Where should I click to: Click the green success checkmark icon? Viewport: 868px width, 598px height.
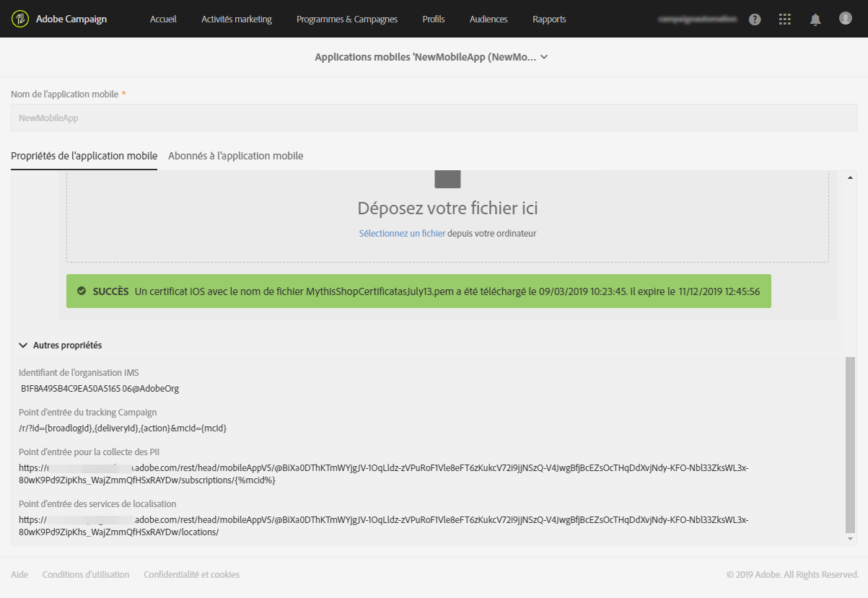82,291
